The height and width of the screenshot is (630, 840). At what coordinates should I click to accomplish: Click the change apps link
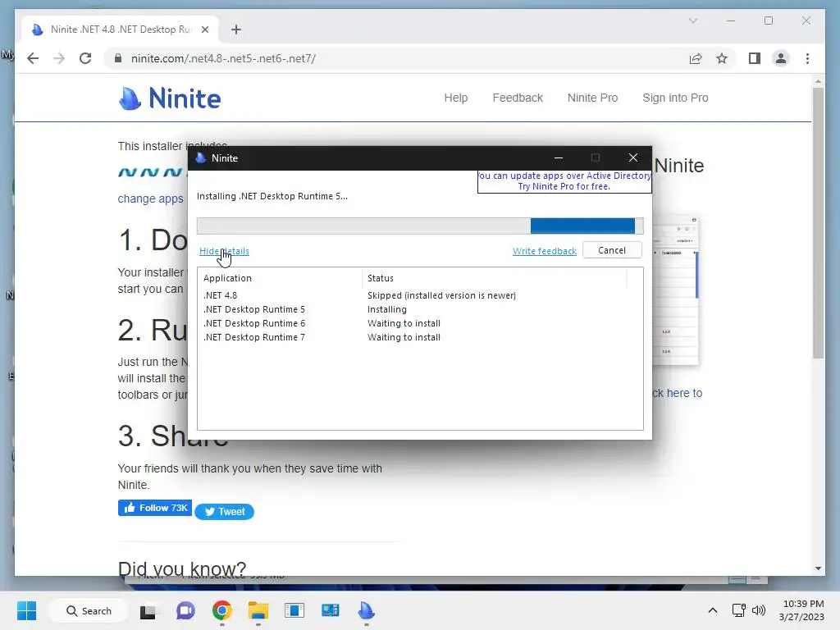click(x=151, y=199)
